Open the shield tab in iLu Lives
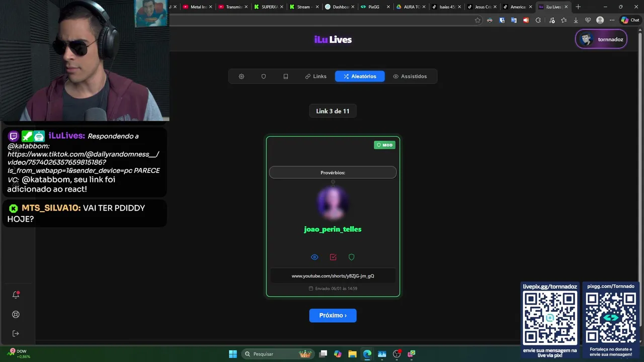This screenshot has height=362, width=644. pyautogui.click(x=264, y=76)
